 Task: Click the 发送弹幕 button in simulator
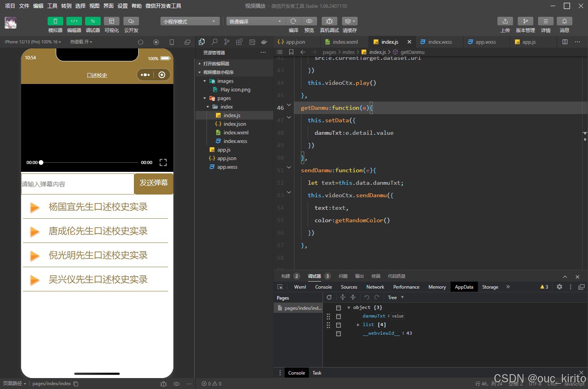(154, 183)
